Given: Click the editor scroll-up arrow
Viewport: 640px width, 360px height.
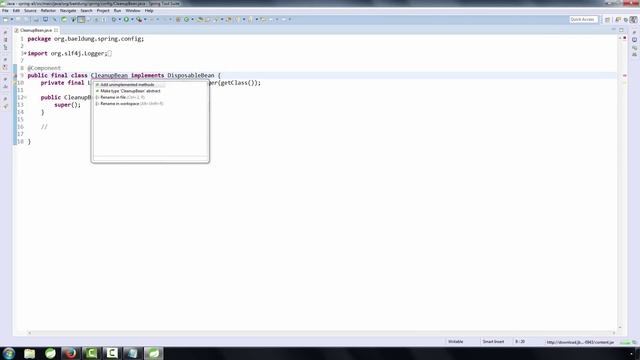Looking at the screenshot, I should (620, 38).
